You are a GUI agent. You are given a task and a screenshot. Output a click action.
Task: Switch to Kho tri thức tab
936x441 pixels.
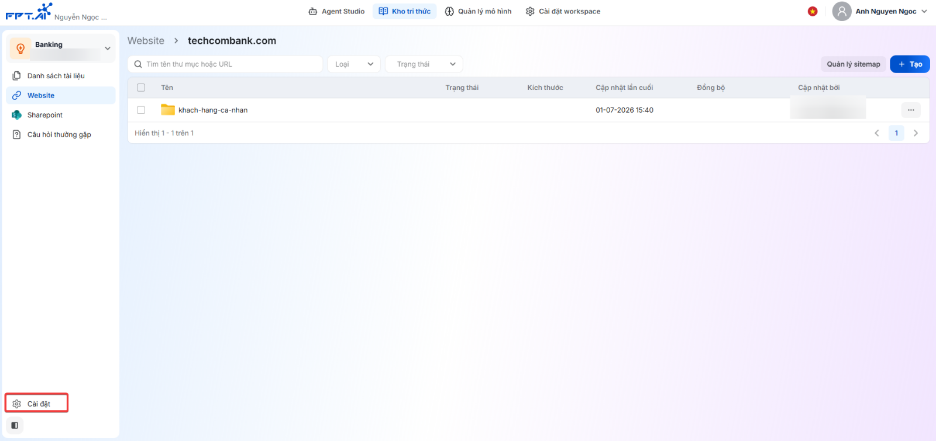point(405,11)
